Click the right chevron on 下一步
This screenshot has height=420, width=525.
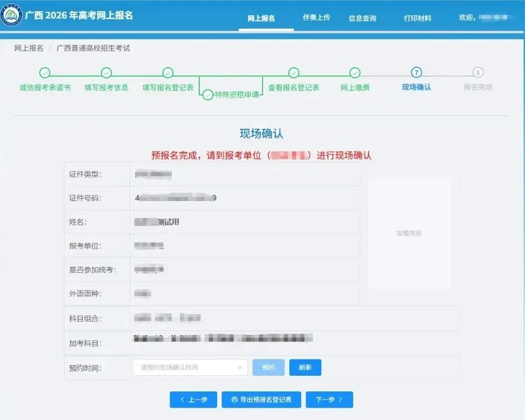pos(340,400)
